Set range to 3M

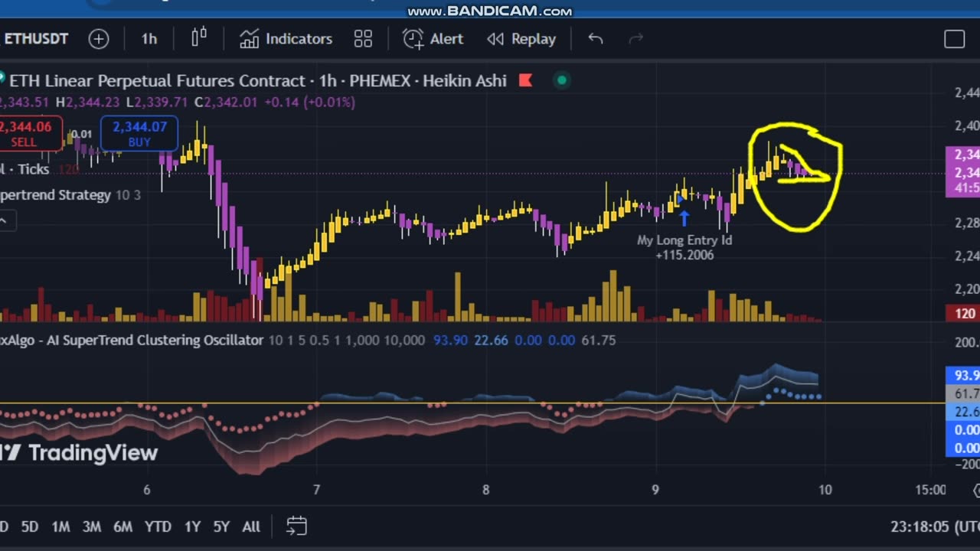[x=92, y=527]
